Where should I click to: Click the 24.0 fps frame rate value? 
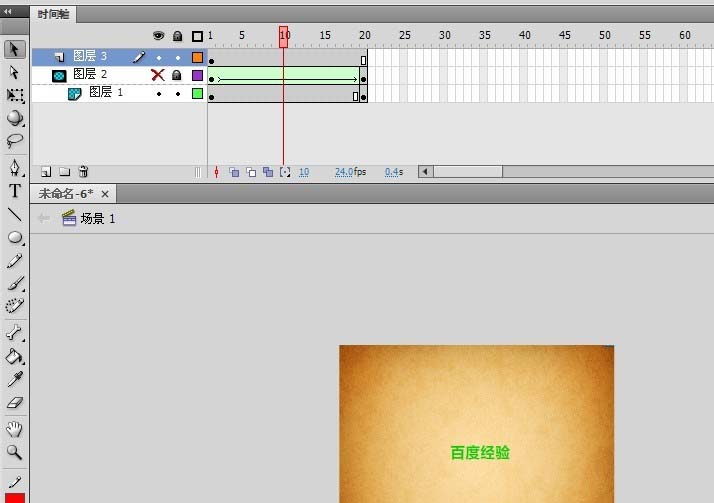[x=344, y=172]
